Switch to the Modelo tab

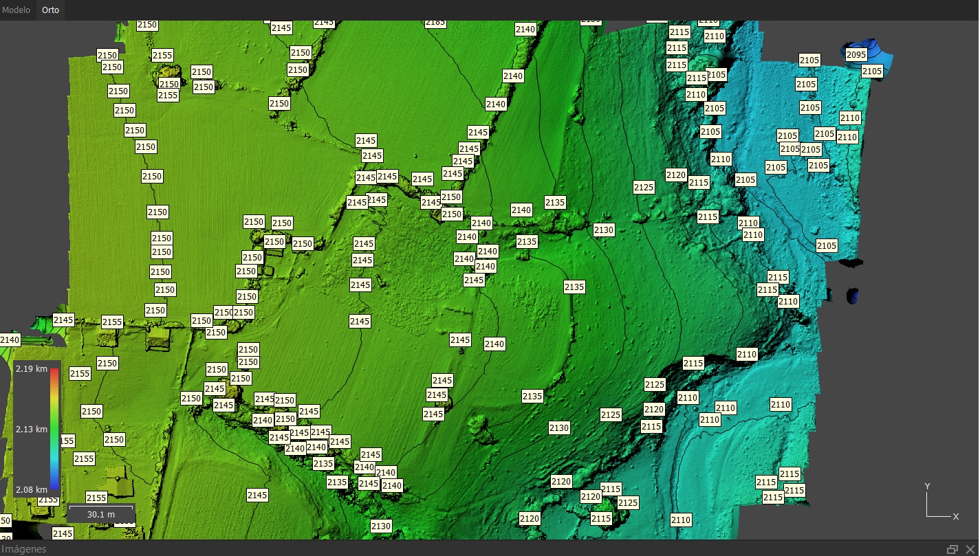click(16, 10)
